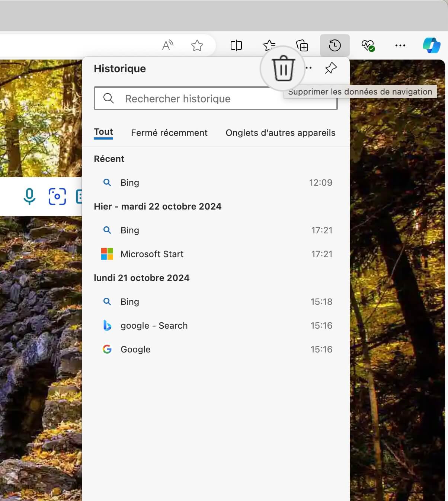
Task: Open the Copilot icon
Action: [x=431, y=45]
